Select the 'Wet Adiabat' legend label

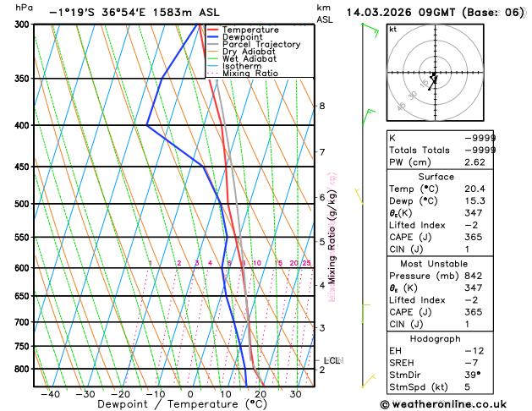250,58
